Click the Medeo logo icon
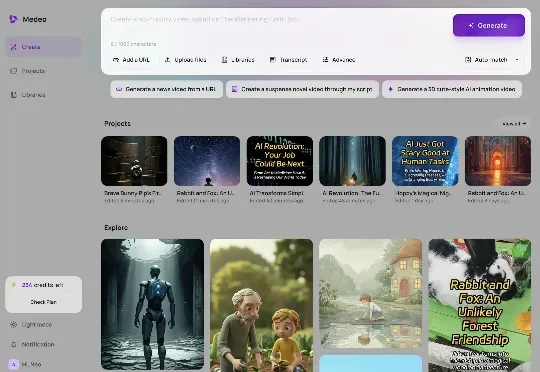Screen dimensions: 540x372 click(x=13, y=19)
